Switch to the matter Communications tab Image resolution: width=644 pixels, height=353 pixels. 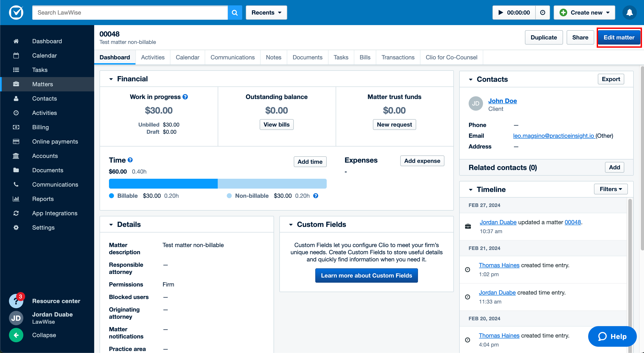233,57
